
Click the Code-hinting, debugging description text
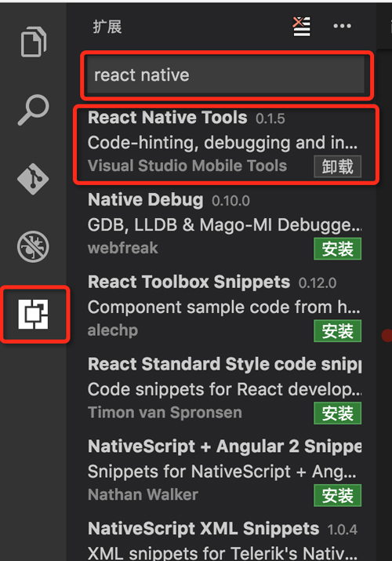(223, 143)
